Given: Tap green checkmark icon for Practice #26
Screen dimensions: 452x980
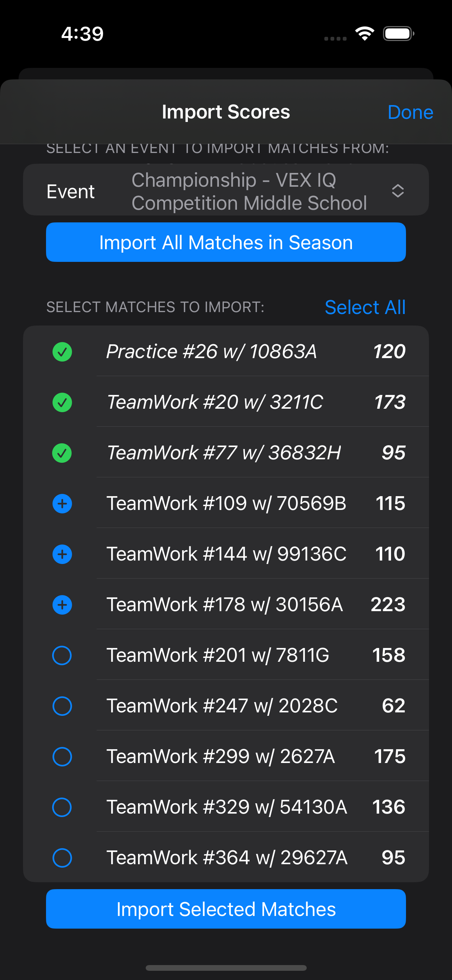Looking at the screenshot, I should (62, 352).
